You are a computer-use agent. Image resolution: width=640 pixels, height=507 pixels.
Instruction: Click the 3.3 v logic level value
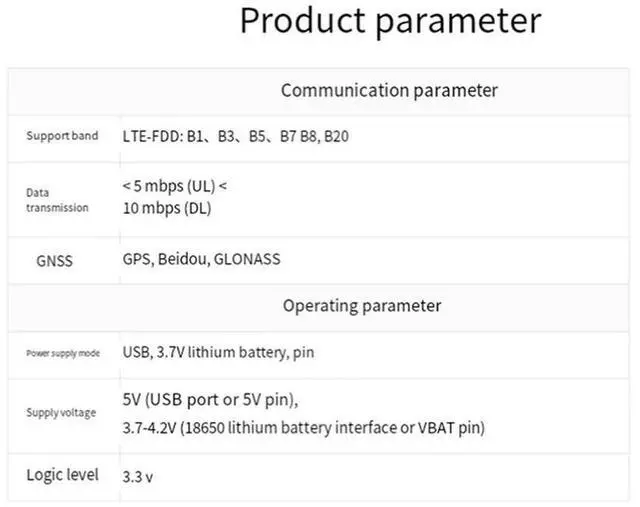tap(138, 477)
